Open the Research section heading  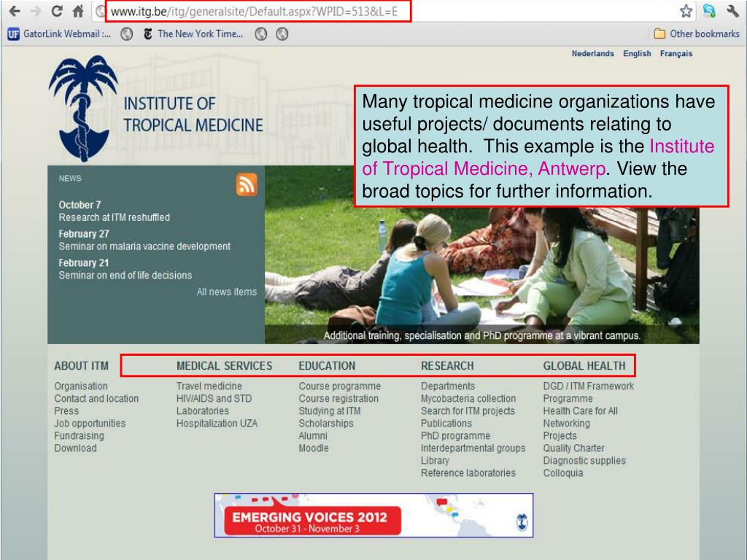coord(447,366)
